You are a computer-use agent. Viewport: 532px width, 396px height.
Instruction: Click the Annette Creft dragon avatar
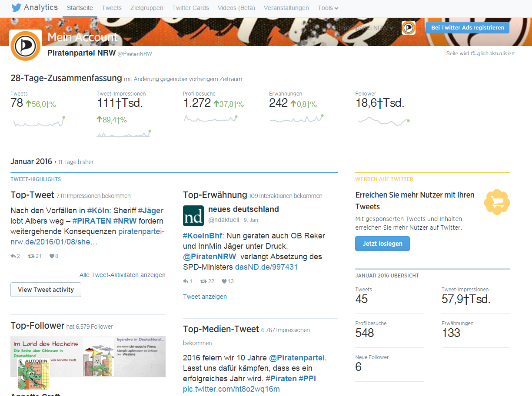click(x=33, y=374)
